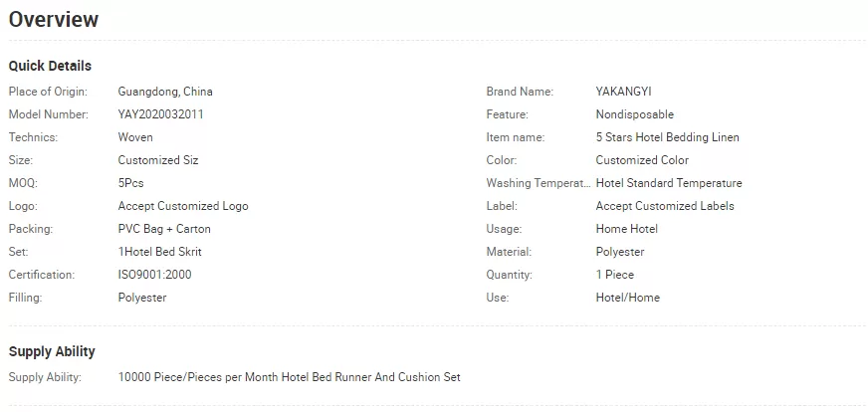Click the Overview heading
Screen dimensions: 868x412
coord(54,19)
